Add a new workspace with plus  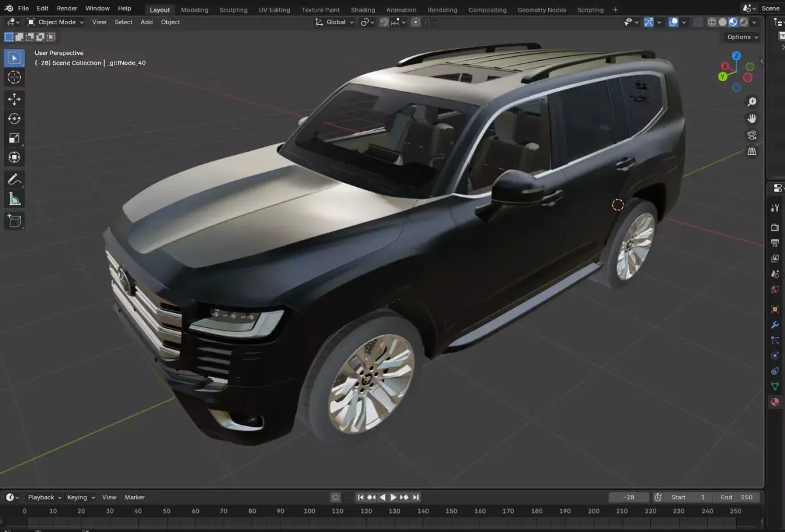[x=615, y=10]
